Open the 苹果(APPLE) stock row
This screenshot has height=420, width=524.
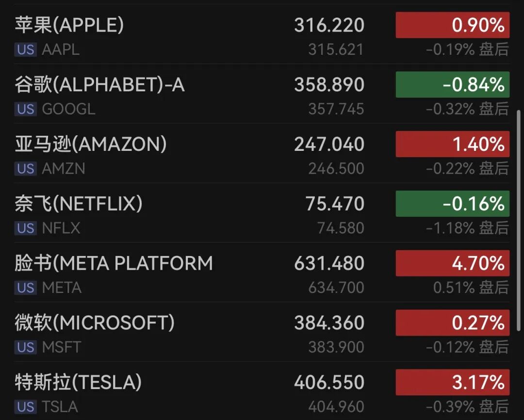click(x=262, y=34)
